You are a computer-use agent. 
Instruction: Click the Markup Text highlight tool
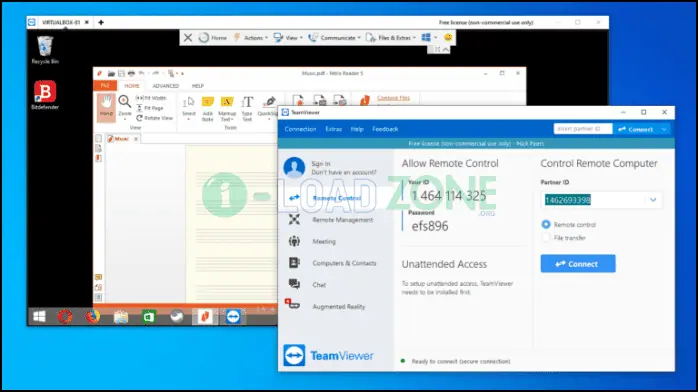(227, 108)
